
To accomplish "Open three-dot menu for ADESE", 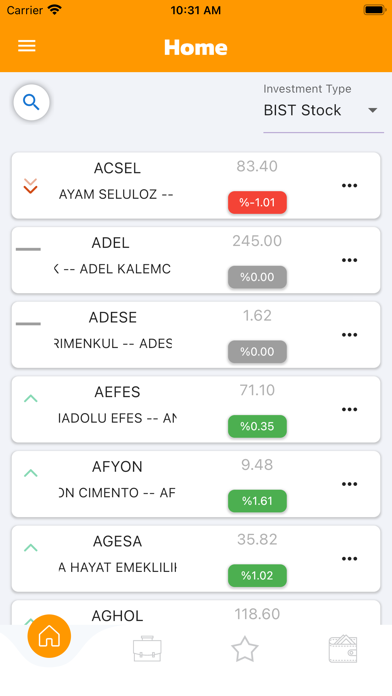I will click(349, 335).
